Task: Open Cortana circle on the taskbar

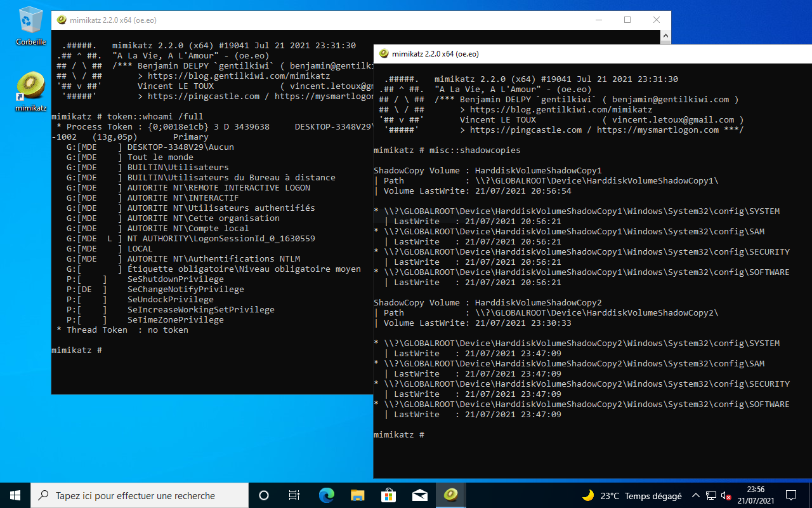Action: pyautogui.click(x=264, y=495)
